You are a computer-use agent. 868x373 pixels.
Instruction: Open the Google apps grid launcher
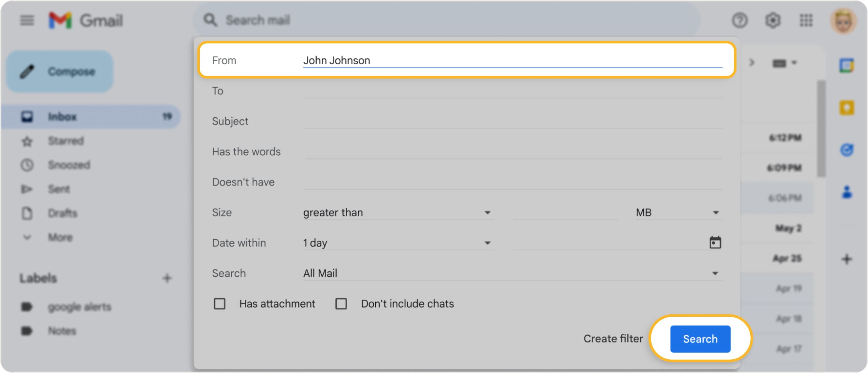[806, 20]
